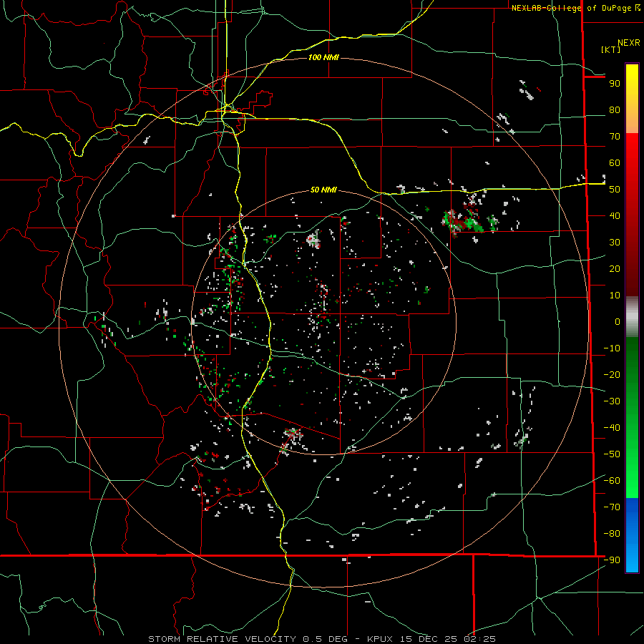Click the "100 NMI" range ring label
This screenshot has width=644, height=644.
[323, 57]
